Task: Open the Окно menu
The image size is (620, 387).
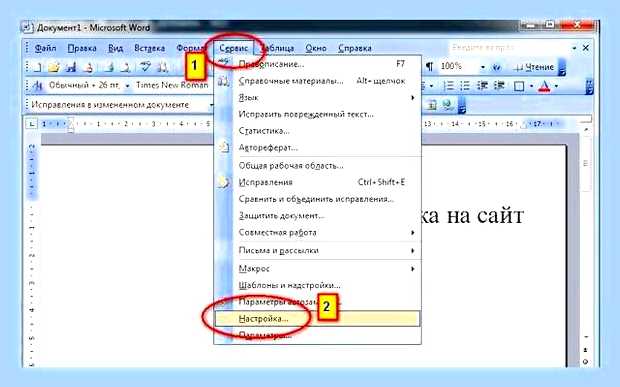Action: coord(316,48)
